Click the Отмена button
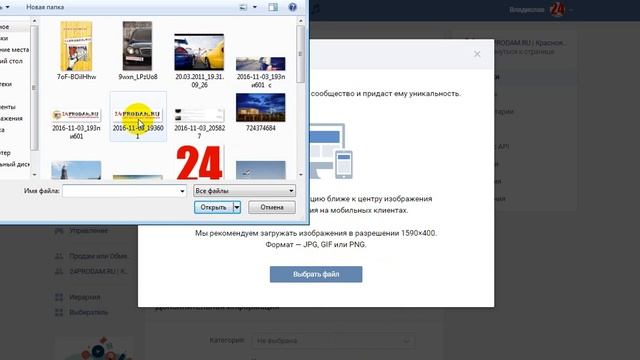The image size is (640, 360). (272, 207)
